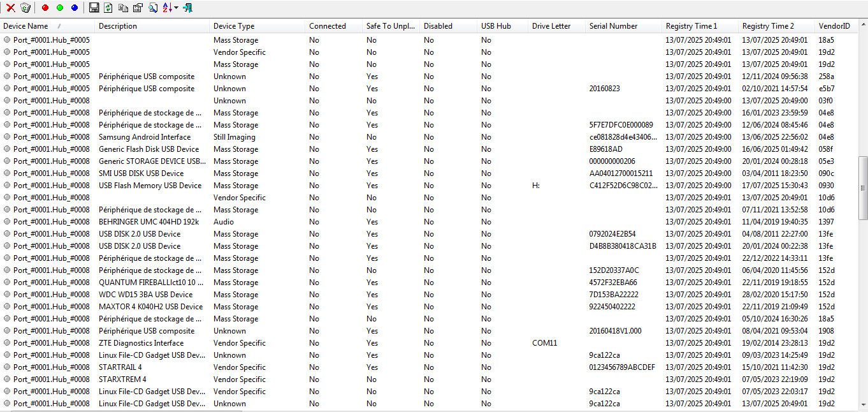Select the MAXTOR 4 K040H2 USB Device entry
This screenshot has width=868, height=412.
click(x=150, y=307)
